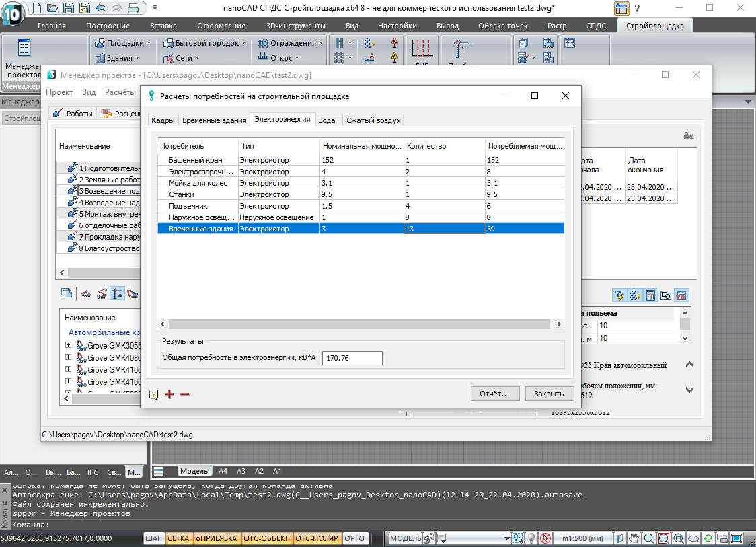
Task: Toggle ШАГ snap step mode
Action: (153, 538)
